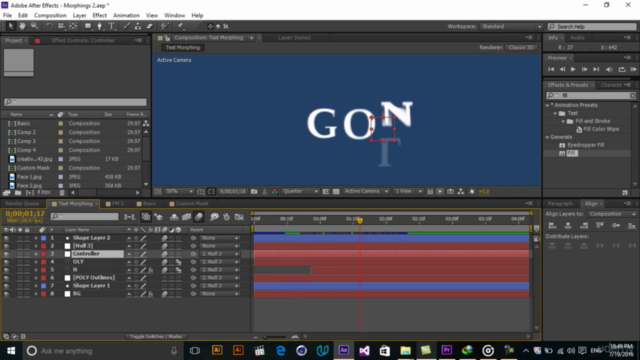Hide the Shape Layer 2 layer
This screenshot has height=360, width=640.
point(6,238)
